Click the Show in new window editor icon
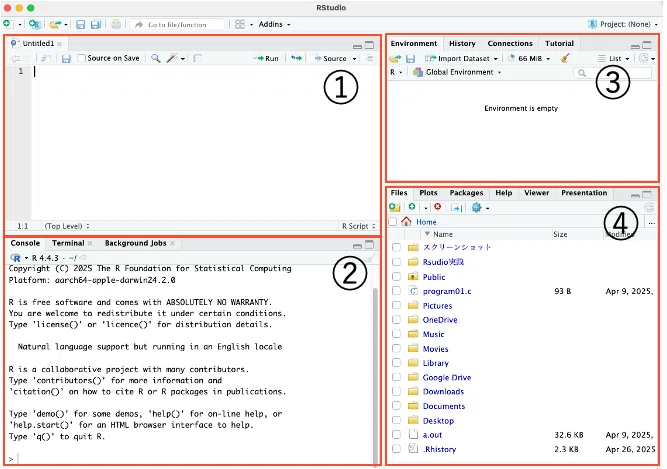Screen dimensions: 667x469 (46, 58)
